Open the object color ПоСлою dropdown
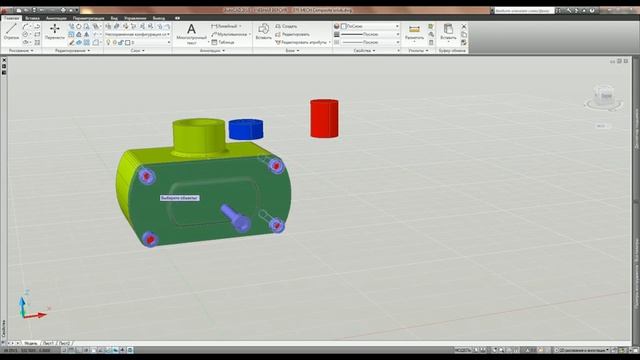640x360 pixels. click(370, 26)
